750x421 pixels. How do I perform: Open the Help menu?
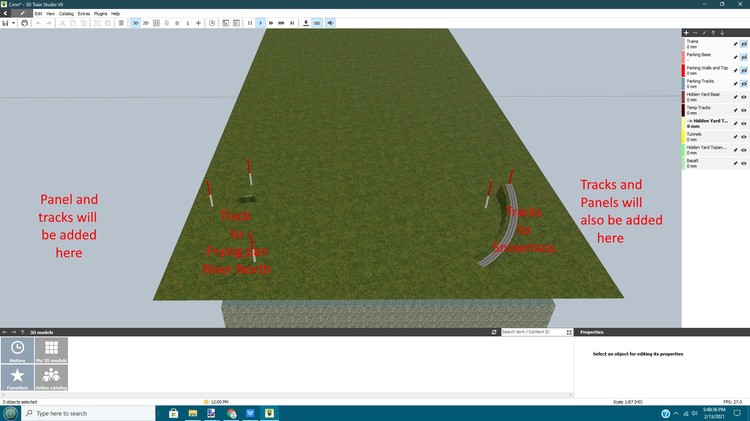click(115, 14)
